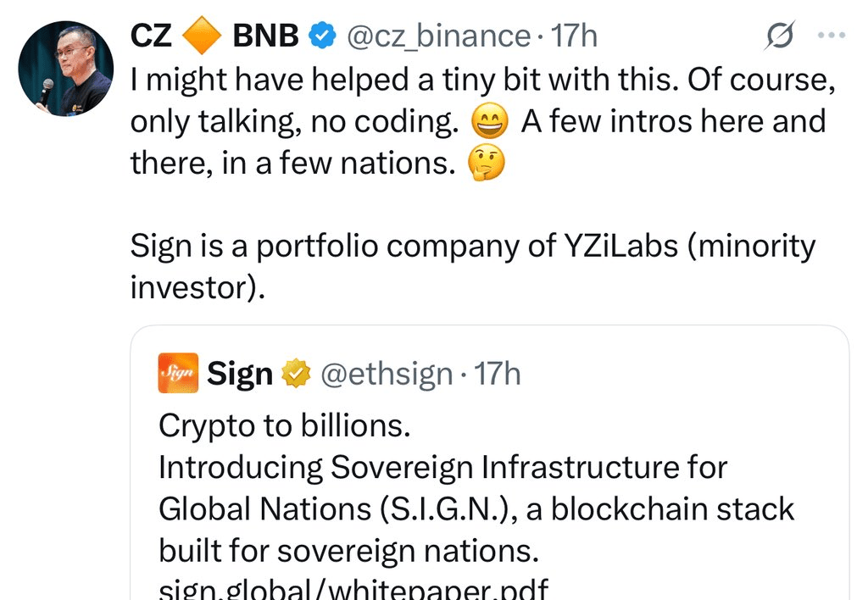Open the @ethsign handle

(387, 374)
